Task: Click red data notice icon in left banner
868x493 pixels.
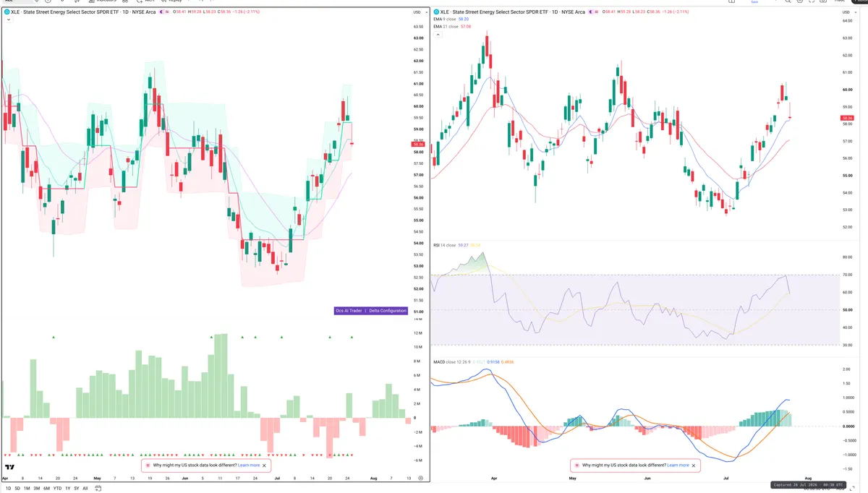Action: pos(149,466)
